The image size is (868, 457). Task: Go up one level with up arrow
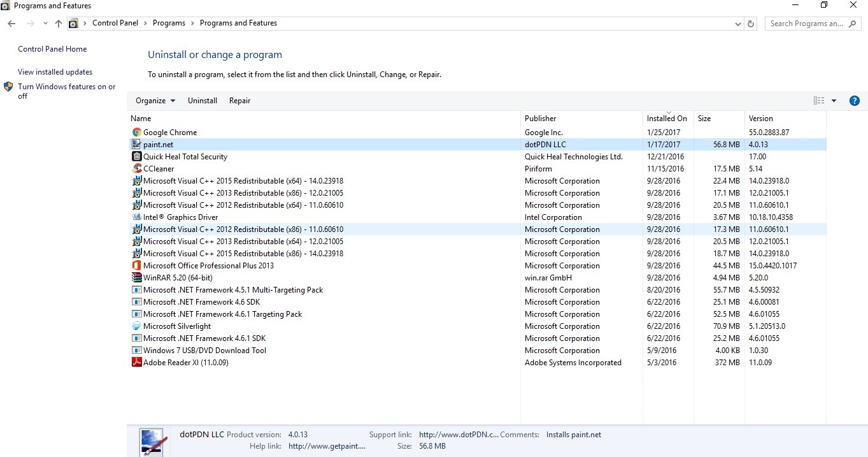59,24
